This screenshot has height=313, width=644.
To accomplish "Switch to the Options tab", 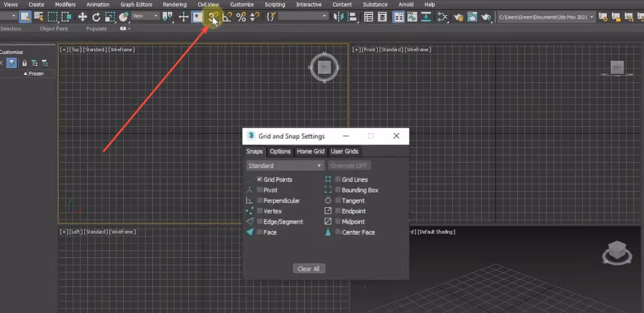I will coord(280,152).
